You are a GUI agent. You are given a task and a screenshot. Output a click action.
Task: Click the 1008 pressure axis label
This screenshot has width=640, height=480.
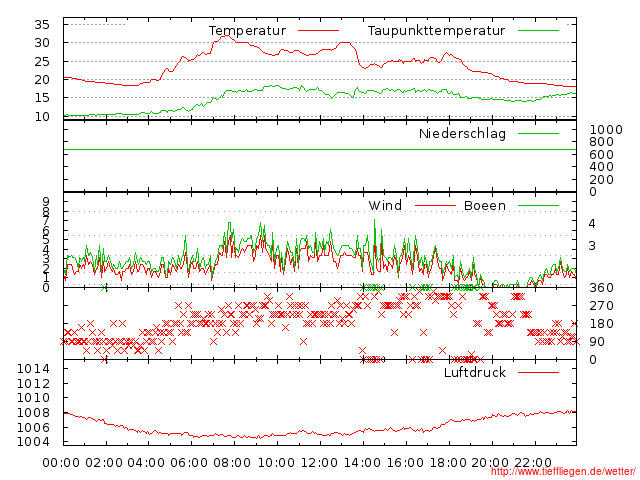tap(33, 413)
